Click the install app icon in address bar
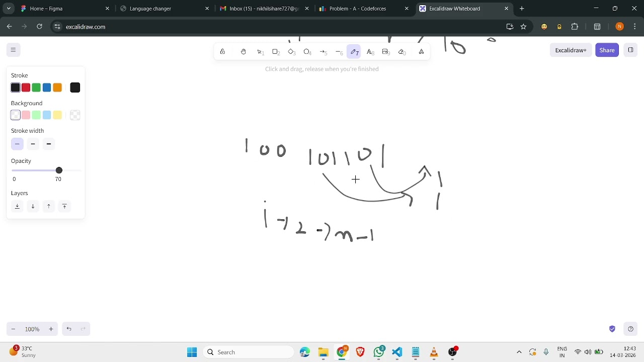 coord(510,27)
